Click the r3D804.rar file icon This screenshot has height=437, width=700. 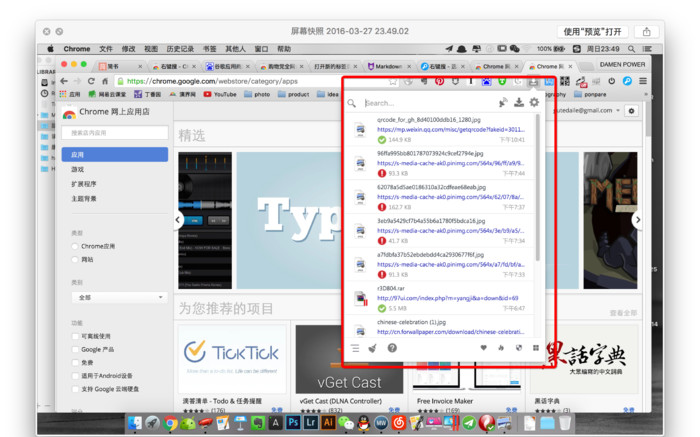coord(360,298)
